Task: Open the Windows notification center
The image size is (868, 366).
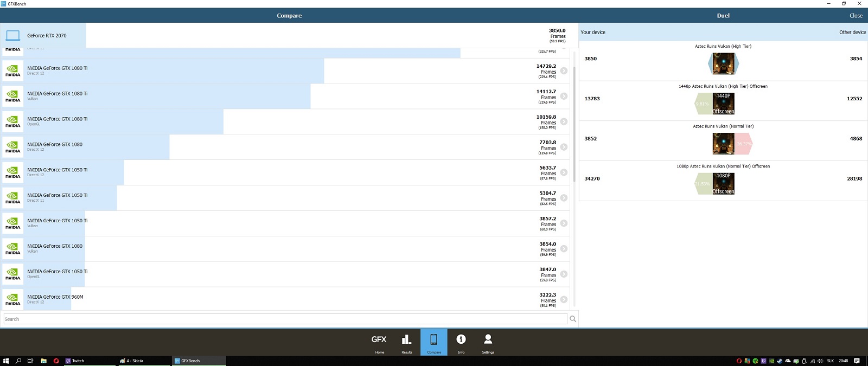Action: 857,361
